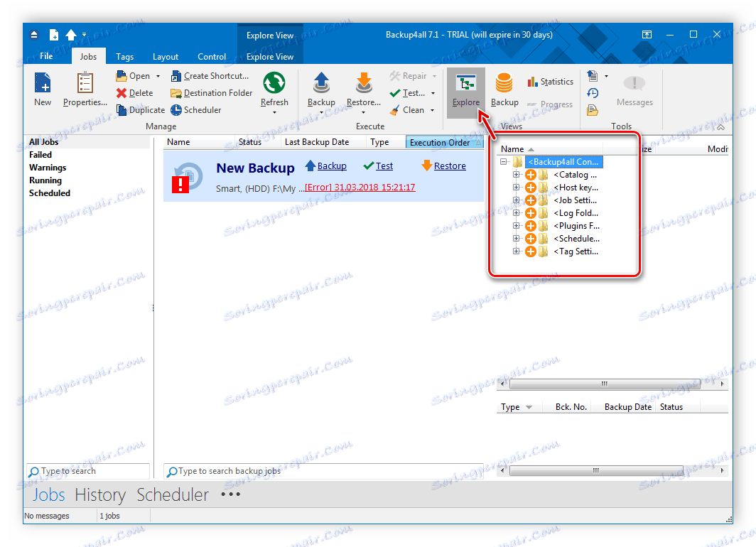Open the dropdown arrow next to Clean
Screen dimensions: 756x547
[433, 110]
